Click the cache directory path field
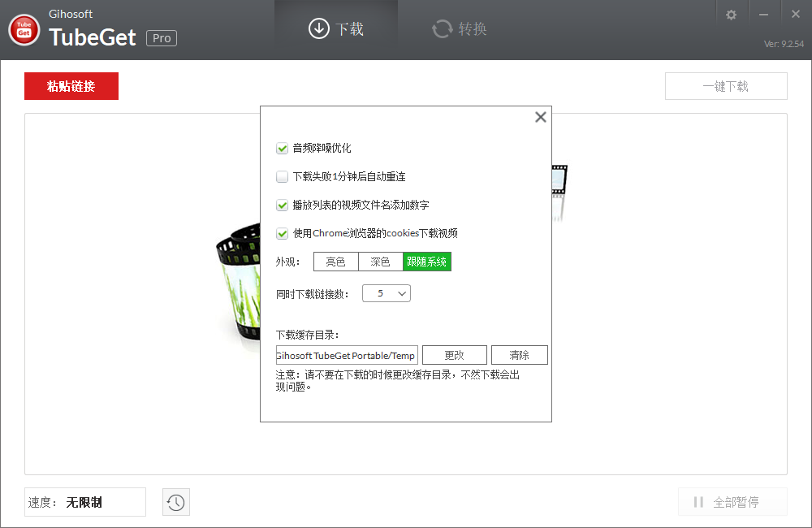Image resolution: width=812 pixels, height=528 pixels. (346, 354)
